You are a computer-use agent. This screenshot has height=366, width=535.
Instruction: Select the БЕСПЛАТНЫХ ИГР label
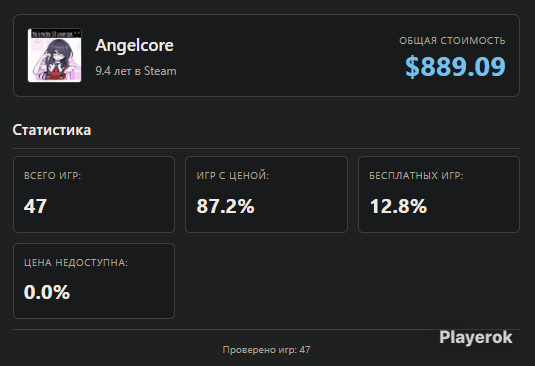(x=416, y=175)
